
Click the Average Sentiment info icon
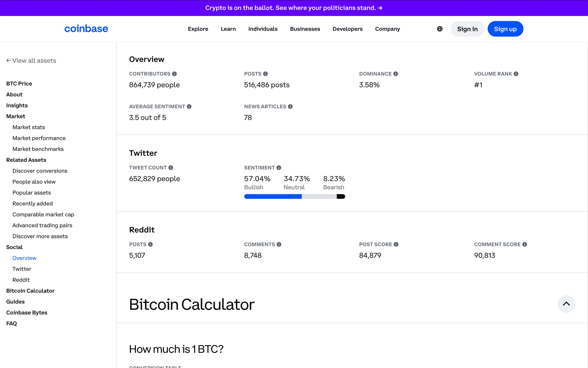tap(189, 106)
